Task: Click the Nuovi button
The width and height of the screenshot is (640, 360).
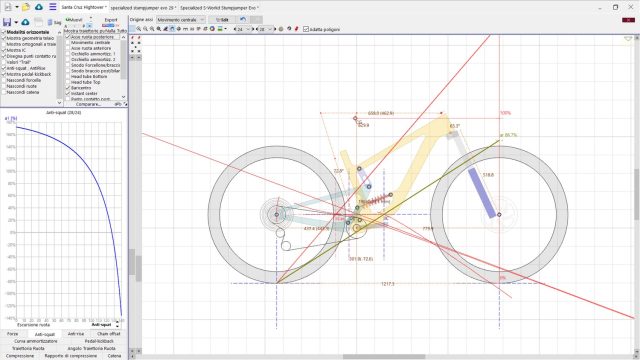Action: 74,20
